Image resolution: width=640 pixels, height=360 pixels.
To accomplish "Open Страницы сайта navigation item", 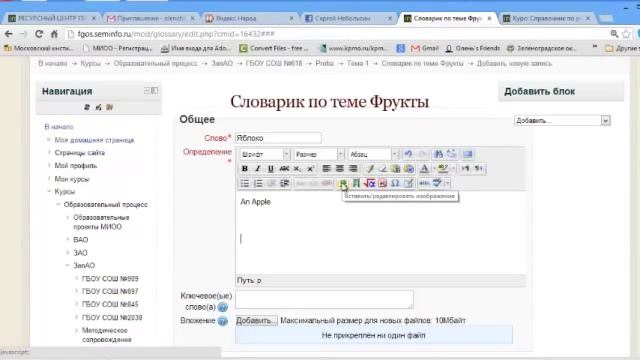I will click(80, 153).
